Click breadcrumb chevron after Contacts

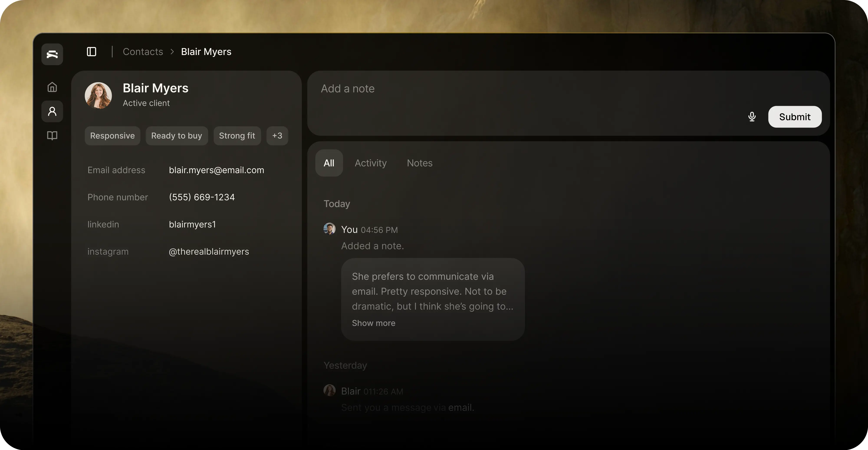point(172,52)
